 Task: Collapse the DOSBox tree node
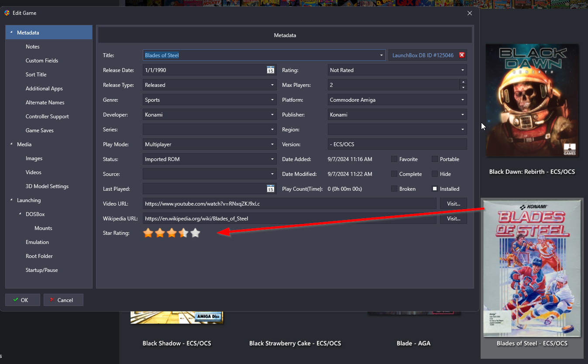point(20,214)
